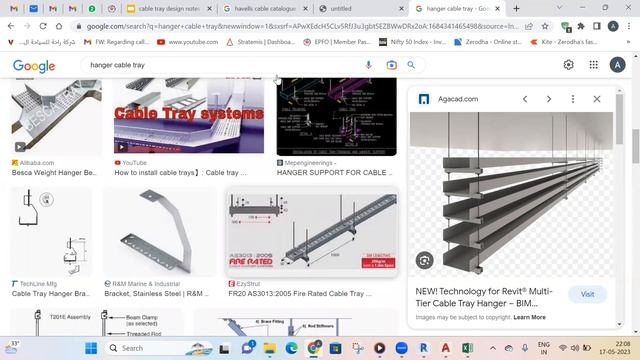This screenshot has width=640, height=360.
Task: Open Agacad.com source link
Action: point(458,99)
